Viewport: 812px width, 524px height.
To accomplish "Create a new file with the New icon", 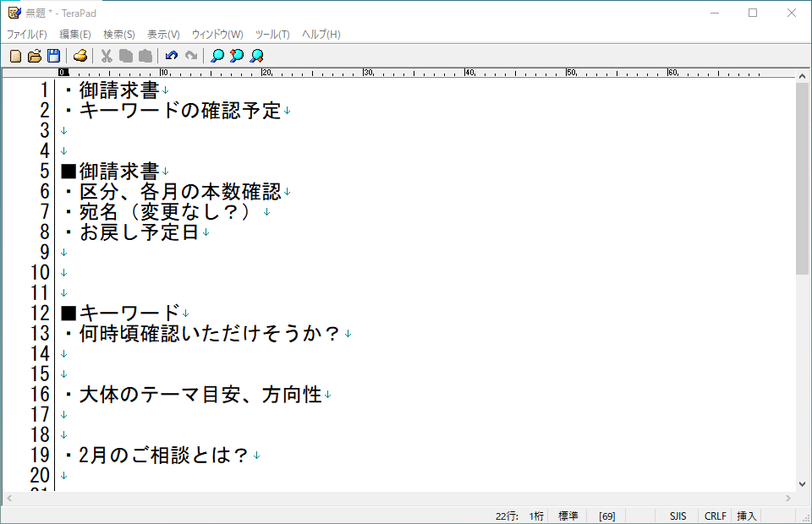I will (15, 56).
